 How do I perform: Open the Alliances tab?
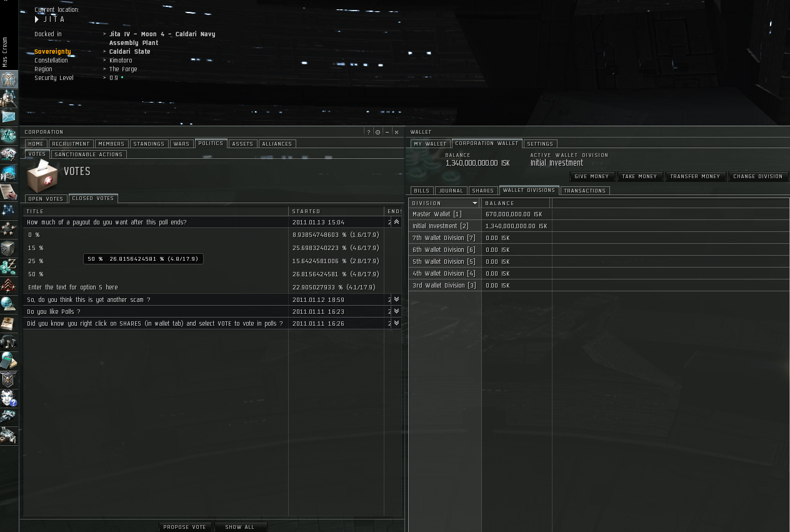[277, 144]
